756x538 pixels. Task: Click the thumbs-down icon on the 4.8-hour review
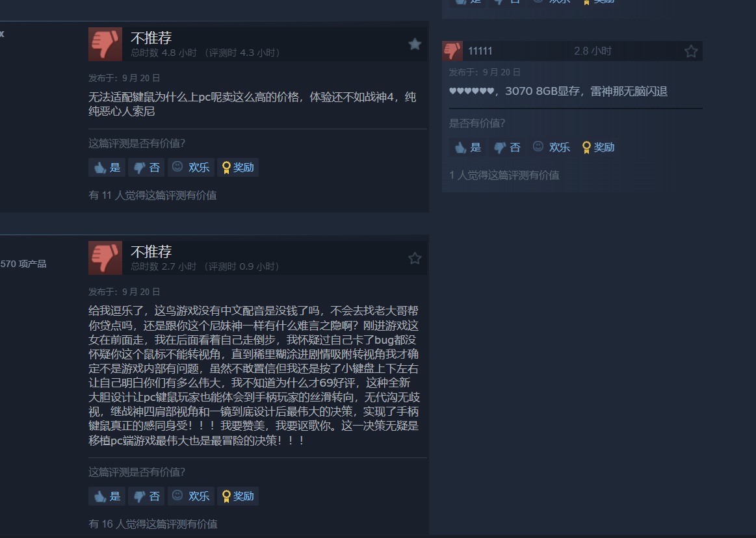(105, 44)
